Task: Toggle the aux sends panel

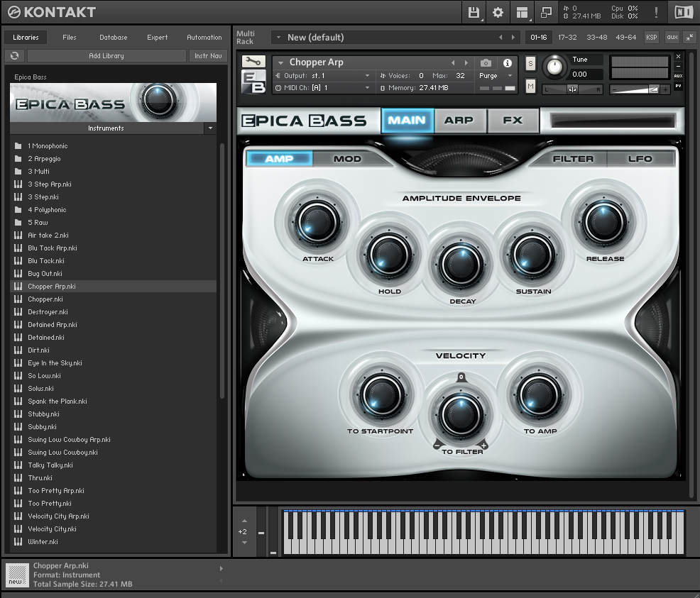Action: [x=672, y=38]
